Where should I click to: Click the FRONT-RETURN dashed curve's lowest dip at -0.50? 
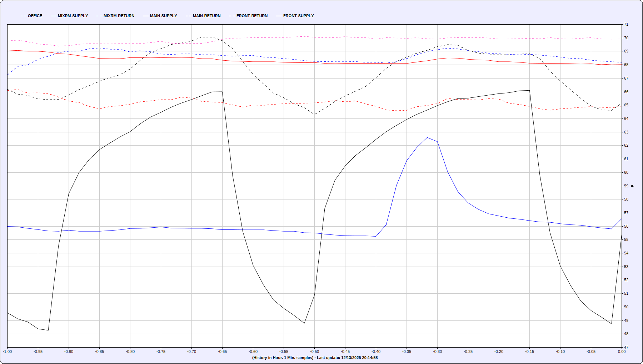pos(314,114)
